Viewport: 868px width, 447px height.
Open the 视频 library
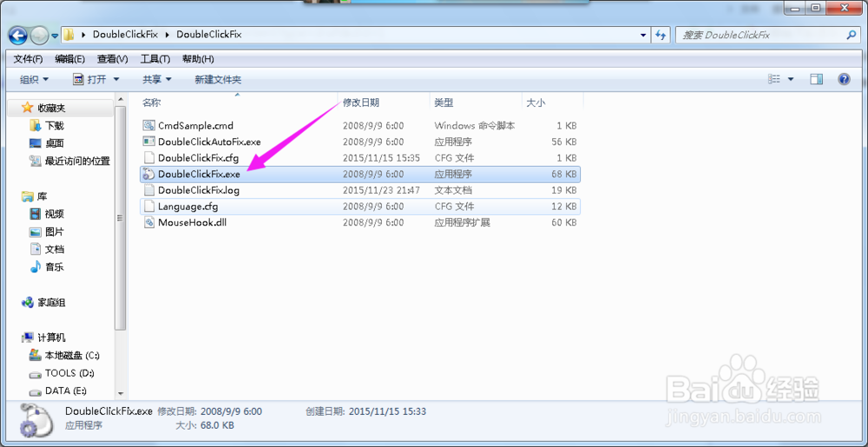54,214
